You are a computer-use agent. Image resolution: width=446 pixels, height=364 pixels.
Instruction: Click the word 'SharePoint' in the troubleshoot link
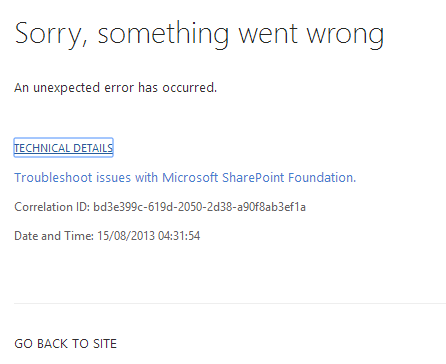tap(253, 177)
